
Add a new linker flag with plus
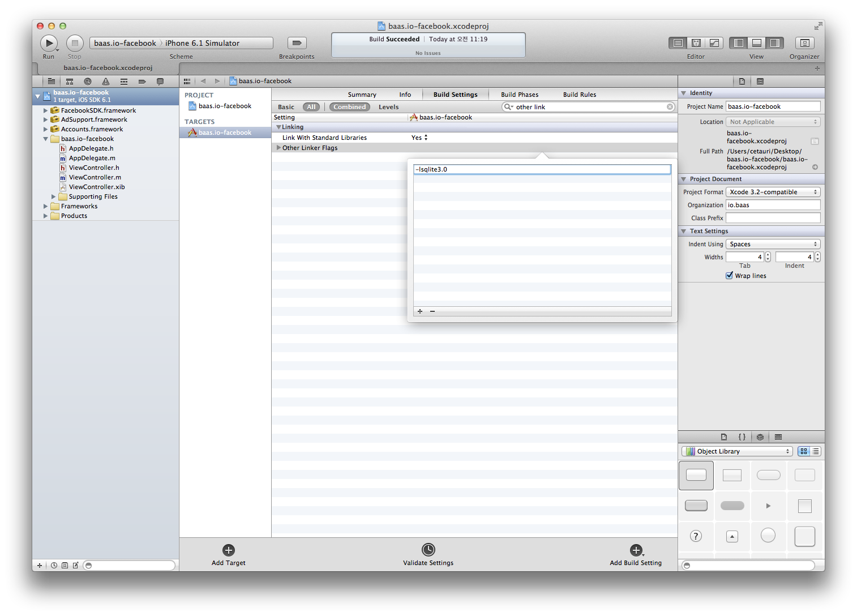[x=420, y=311]
